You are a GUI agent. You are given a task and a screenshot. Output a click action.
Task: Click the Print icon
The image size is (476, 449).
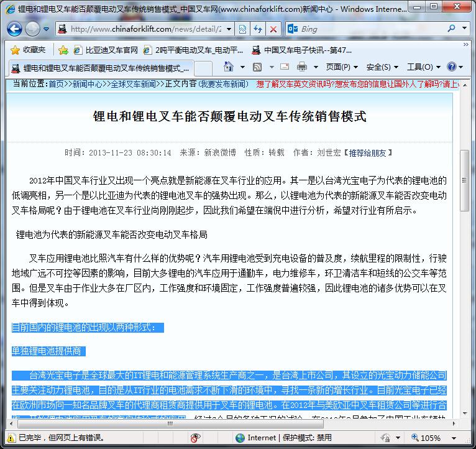301,67
